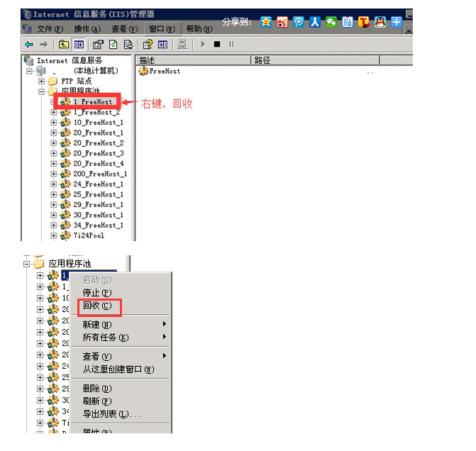Open the 文件(F) menu

coord(49,28)
